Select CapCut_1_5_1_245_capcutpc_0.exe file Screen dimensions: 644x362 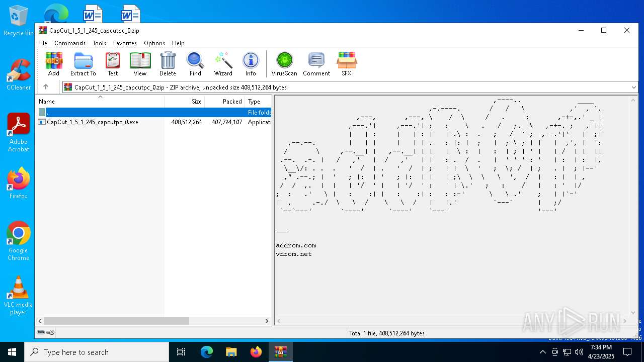tap(92, 122)
